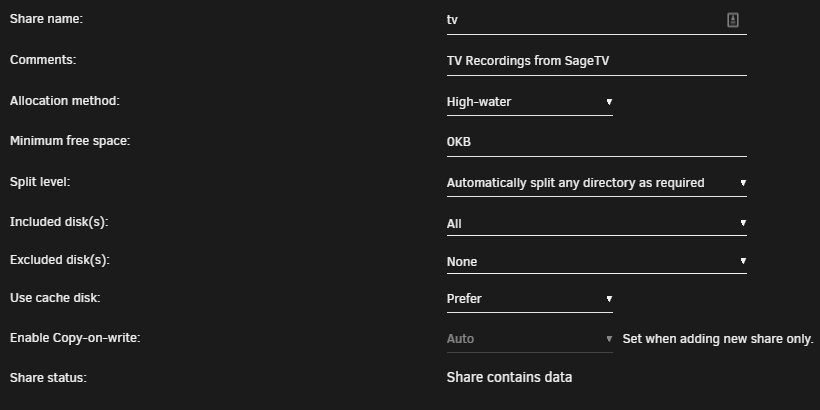Open the Split level dropdown
820x410 pixels.
pyautogui.click(x=597, y=183)
